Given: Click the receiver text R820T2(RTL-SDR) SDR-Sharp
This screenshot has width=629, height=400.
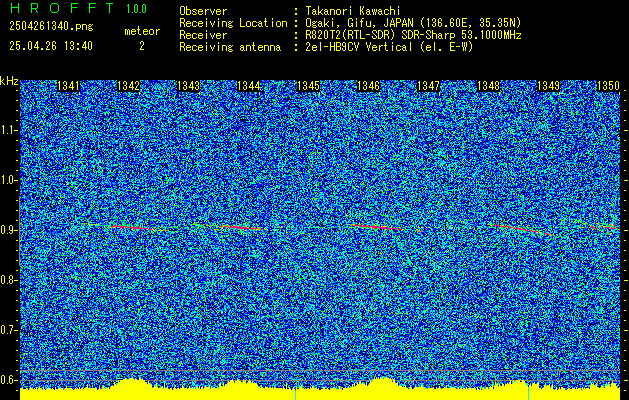Looking at the screenshot, I should click(x=381, y=35).
